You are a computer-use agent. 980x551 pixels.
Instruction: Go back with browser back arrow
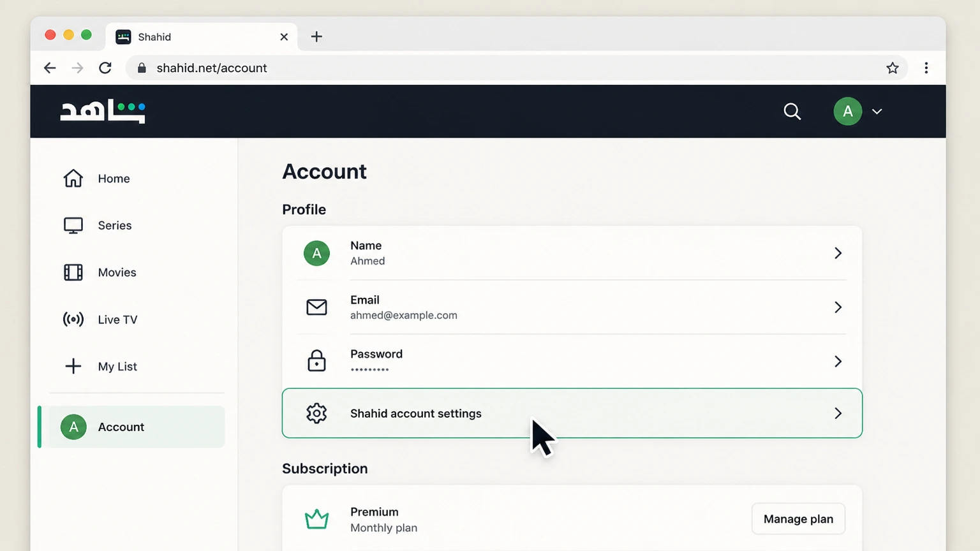(x=50, y=68)
